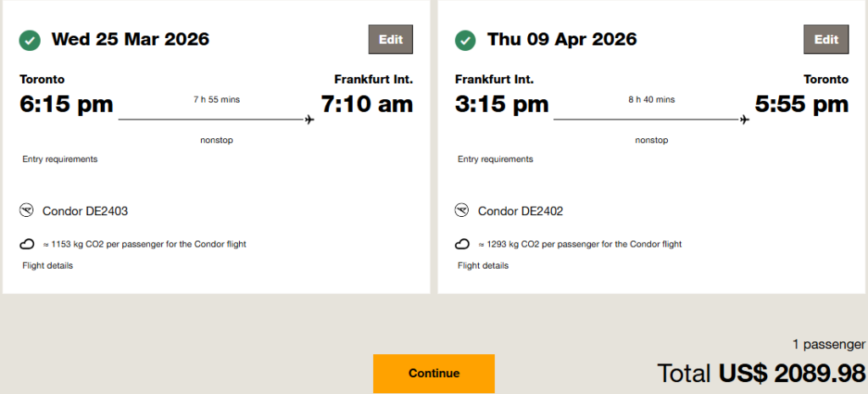
Task: Click the airplane icon on the Toronto to Frankfurt line
Action: 309,120
